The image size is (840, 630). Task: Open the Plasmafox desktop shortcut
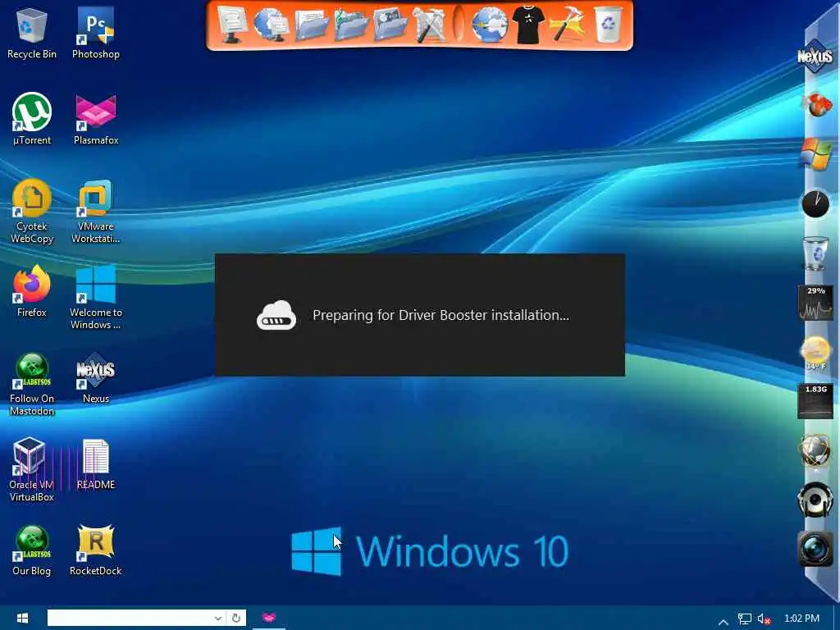96,119
